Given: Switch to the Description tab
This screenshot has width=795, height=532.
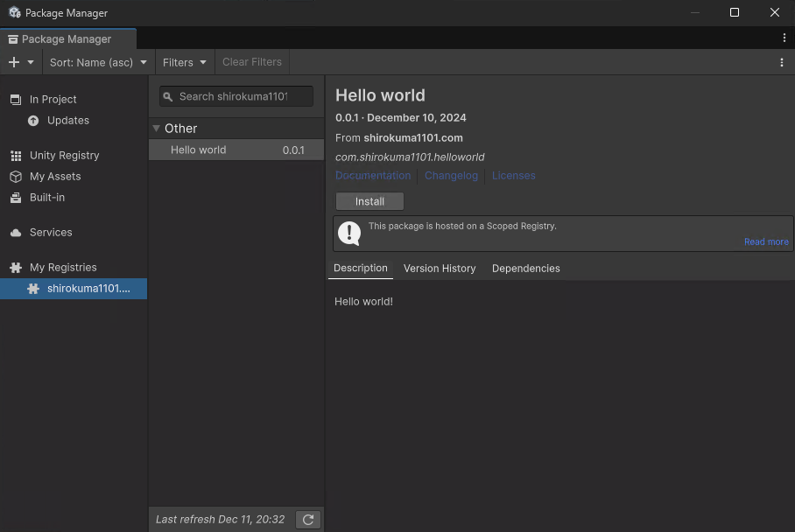Looking at the screenshot, I should click(x=361, y=268).
